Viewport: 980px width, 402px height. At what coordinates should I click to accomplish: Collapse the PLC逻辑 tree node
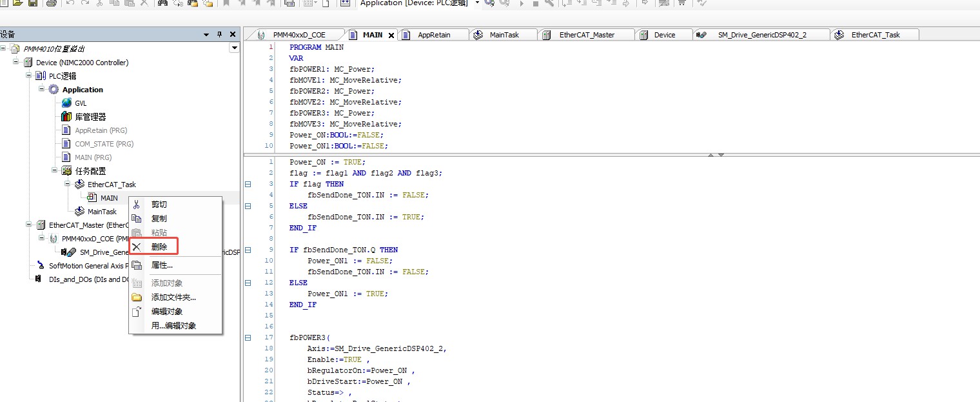point(30,76)
